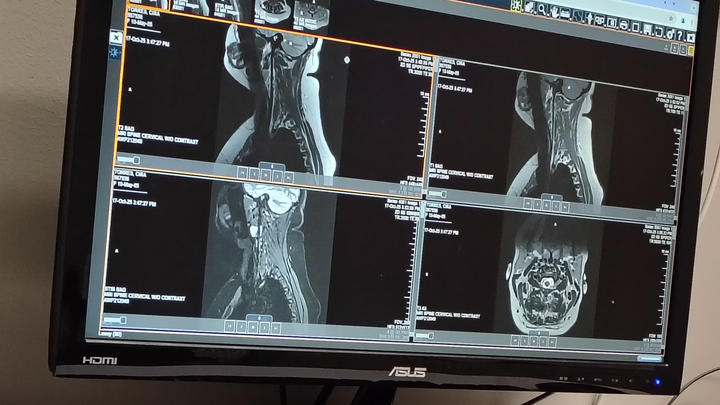Jump to last image in top-left viewport
Image resolution: width=720 pixels, height=405 pixels.
pyautogui.click(x=289, y=178)
